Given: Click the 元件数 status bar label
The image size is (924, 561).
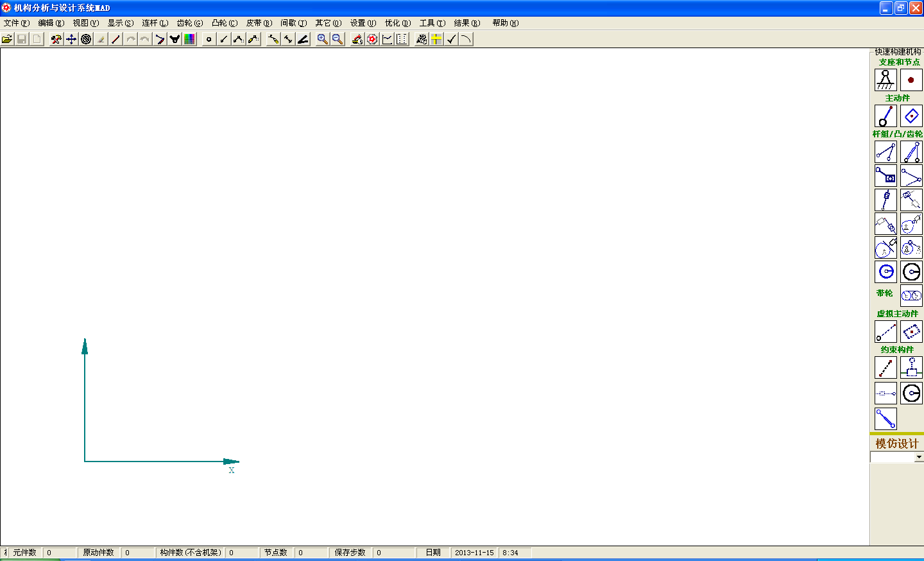Looking at the screenshot, I should pyautogui.click(x=25, y=553).
